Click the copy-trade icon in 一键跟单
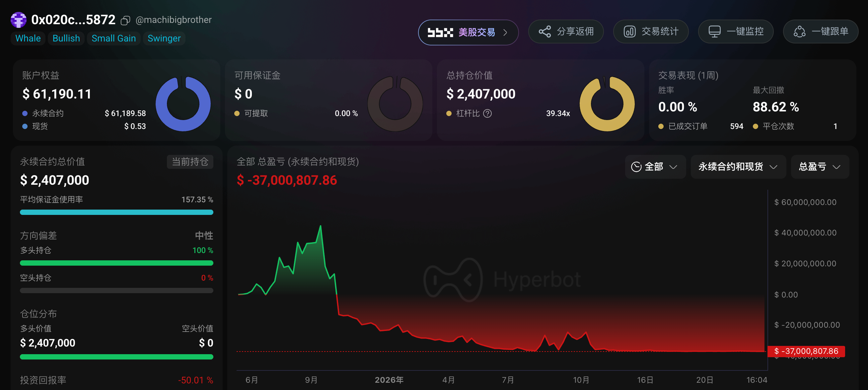The image size is (868, 390). pyautogui.click(x=799, y=32)
